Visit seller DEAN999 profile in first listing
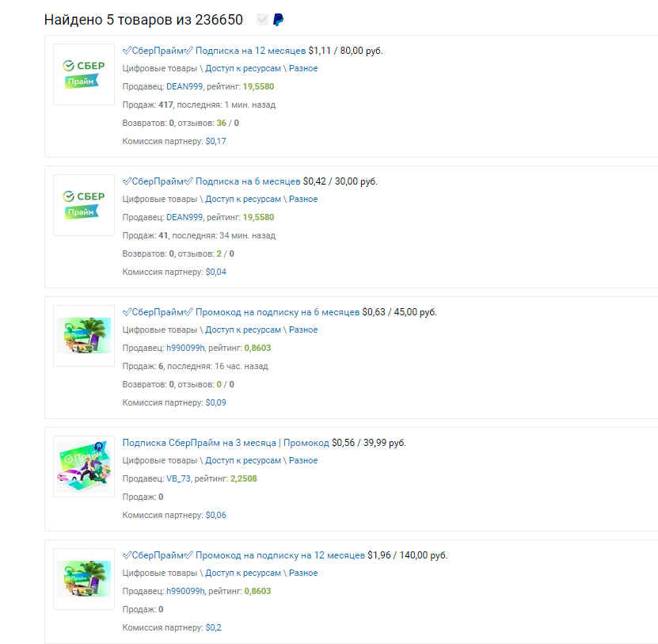Viewport: 658px width, 644px height. tap(184, 86)
